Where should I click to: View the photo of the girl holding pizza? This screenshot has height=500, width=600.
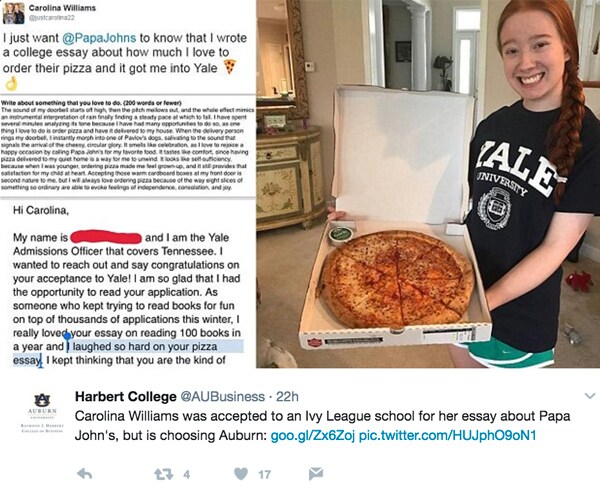tap(430, 185)
